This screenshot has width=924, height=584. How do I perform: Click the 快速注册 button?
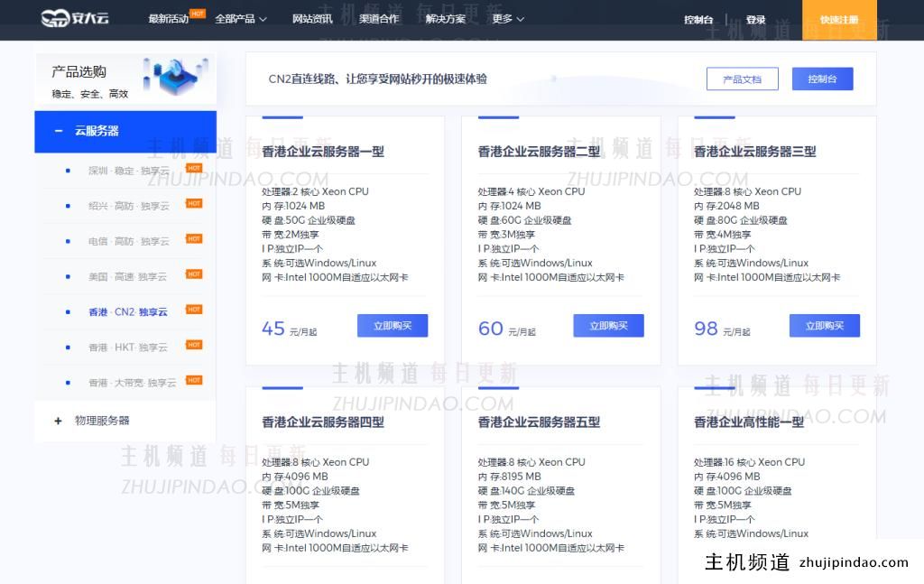coord(839,17)
